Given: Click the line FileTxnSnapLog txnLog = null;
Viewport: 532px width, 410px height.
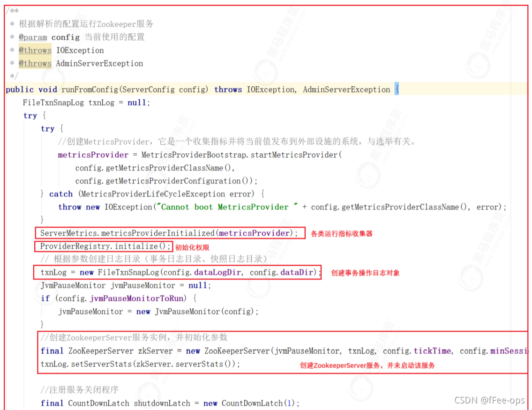Looking at the screenshot, I should [x=87, y=103].
